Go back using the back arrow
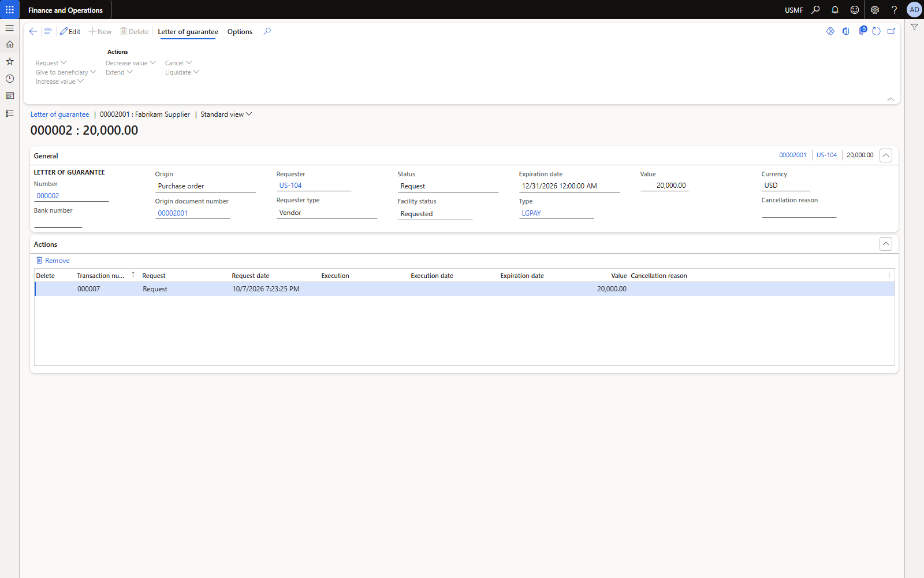924x578 pixels. click(33, 32)
